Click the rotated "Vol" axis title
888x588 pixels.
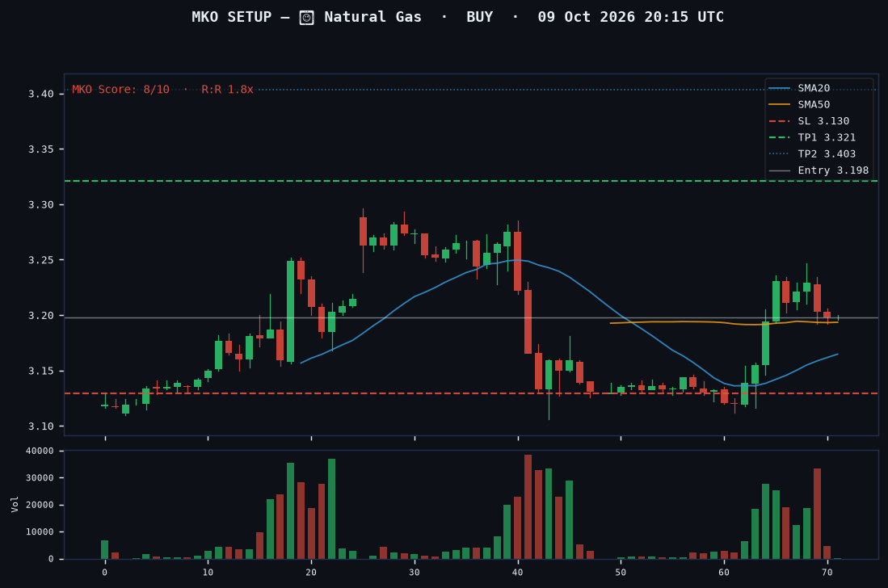[x=15, y=504]
